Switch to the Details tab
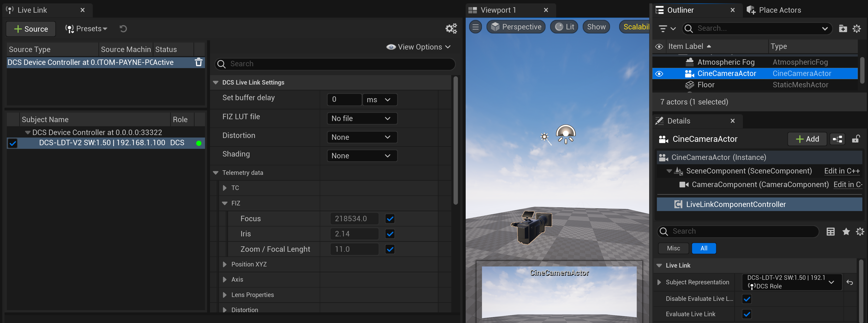The width and height of the screenshot is (868, 323). click(697, 121)
